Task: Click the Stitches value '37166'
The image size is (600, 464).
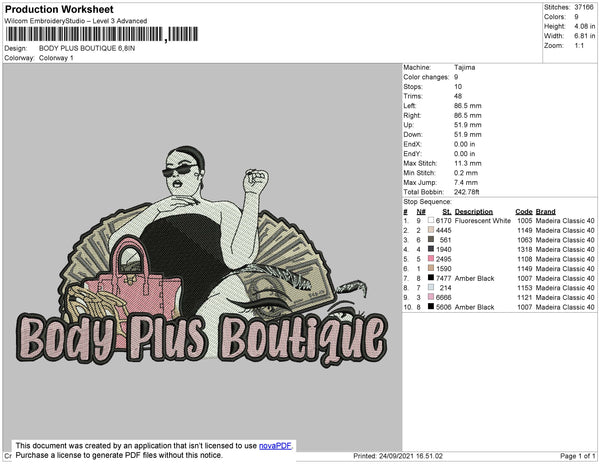Action: point(584,7)
